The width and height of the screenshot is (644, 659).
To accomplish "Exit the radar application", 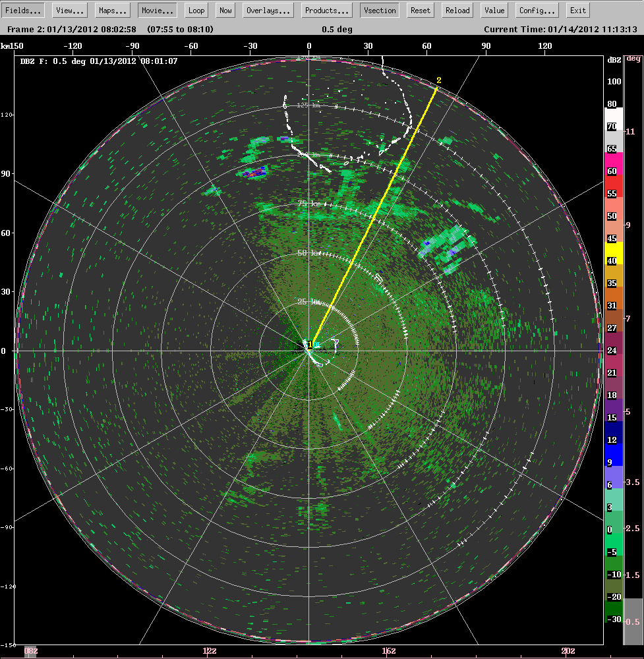I will (577, 10).
